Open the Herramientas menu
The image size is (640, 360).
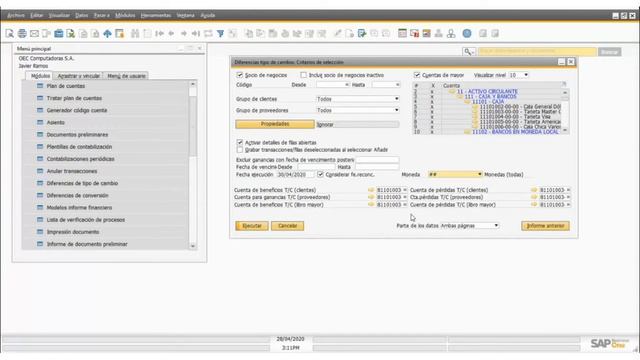[156, 16]
